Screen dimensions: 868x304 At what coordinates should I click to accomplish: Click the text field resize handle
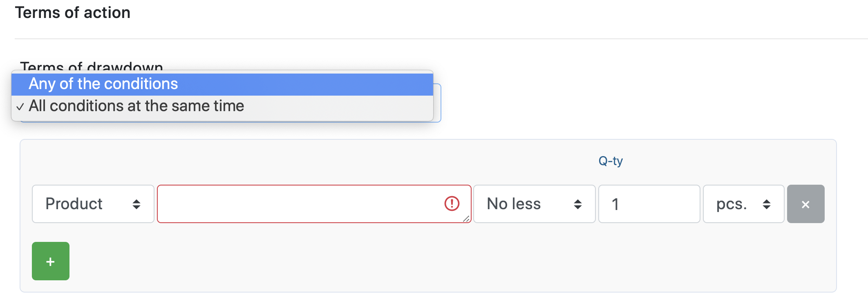(x=466, y=219)
